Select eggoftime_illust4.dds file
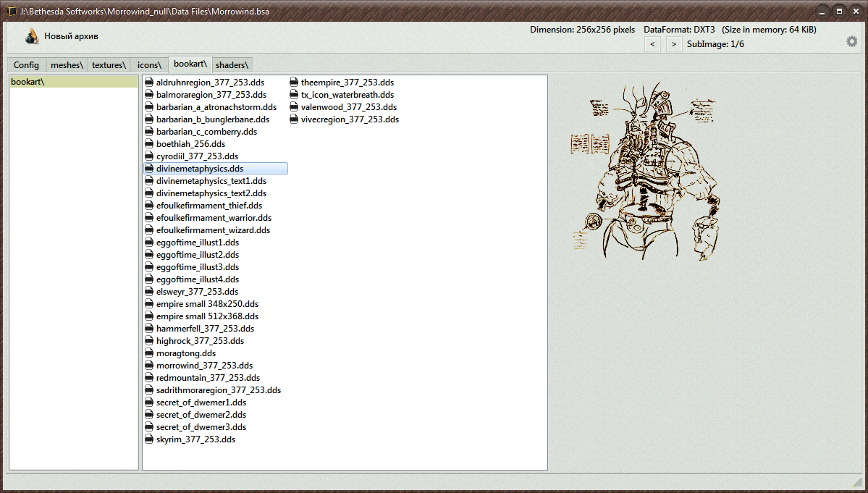868x493 pixels. click(198, 279)
